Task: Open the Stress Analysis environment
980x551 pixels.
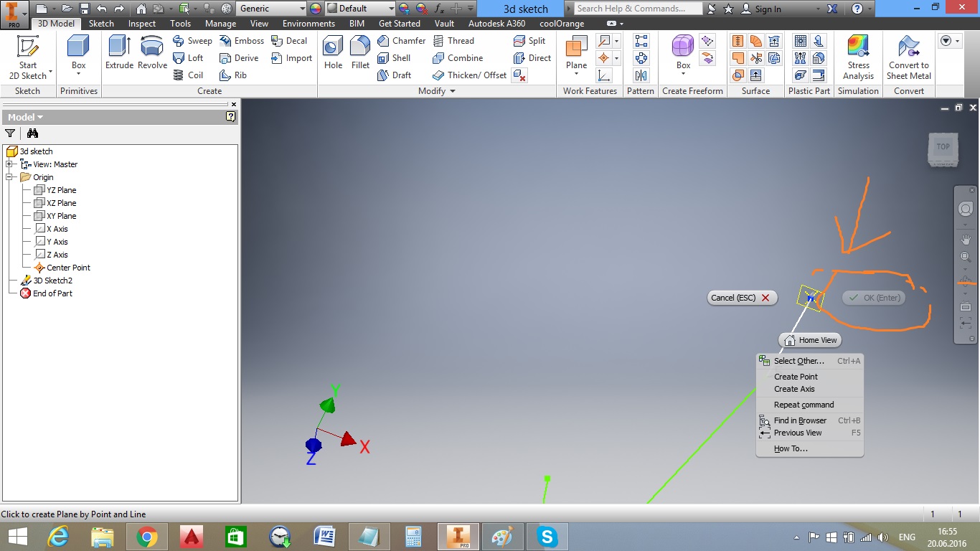Action: pos(858,58)
